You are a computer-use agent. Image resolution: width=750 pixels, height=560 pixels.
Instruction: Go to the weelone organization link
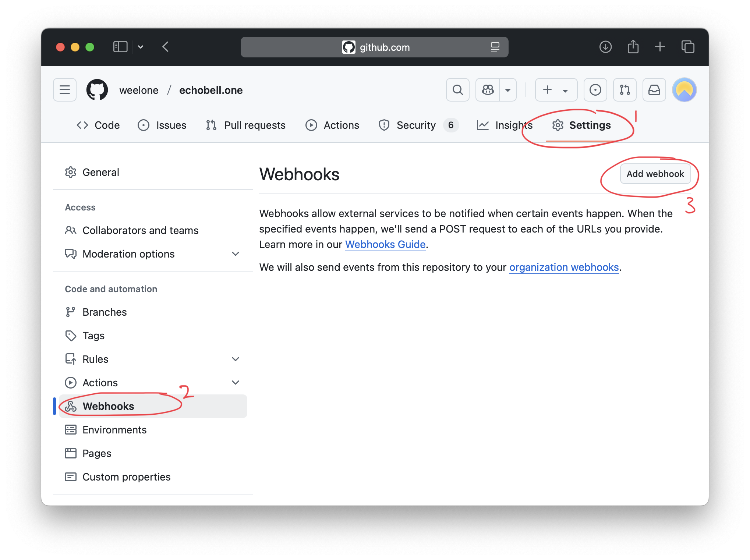point(139,90)
